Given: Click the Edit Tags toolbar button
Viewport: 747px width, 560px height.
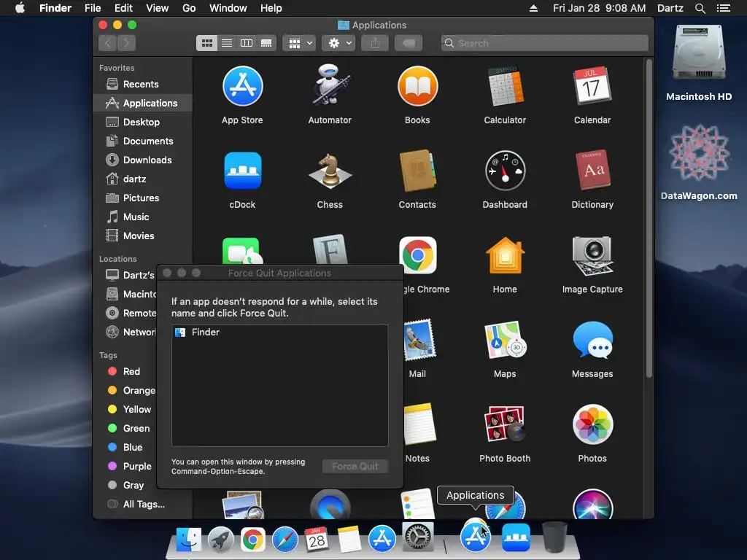Looking at the screenshot, I should click(409, 43).
